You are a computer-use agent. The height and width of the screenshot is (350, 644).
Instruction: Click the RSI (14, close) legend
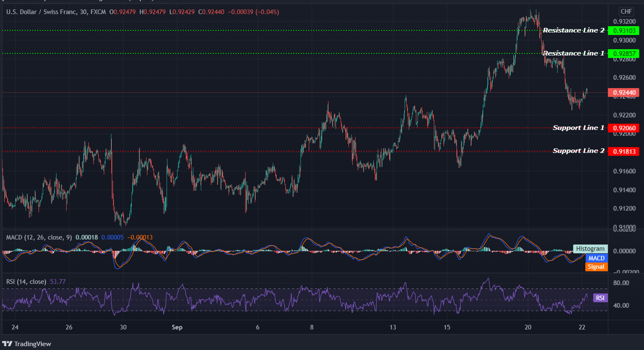[26, 282]
